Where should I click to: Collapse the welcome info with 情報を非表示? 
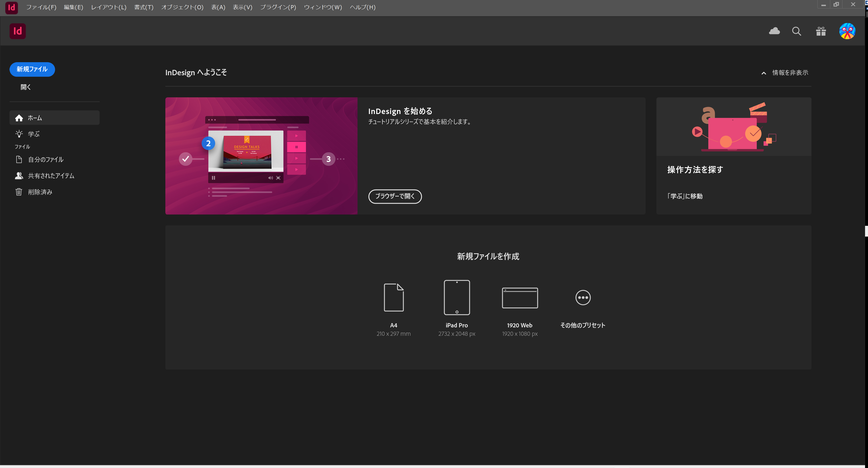click(x=784, y=73)
